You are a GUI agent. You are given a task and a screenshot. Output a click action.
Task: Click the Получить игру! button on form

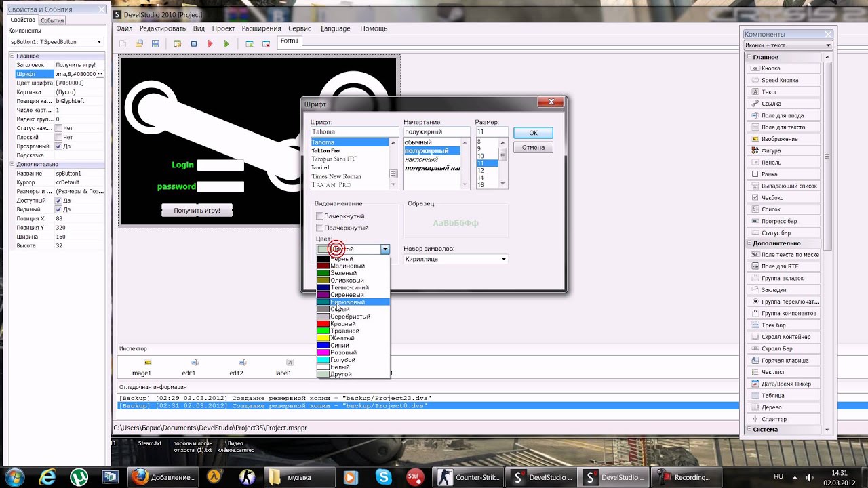click(197, 211)
